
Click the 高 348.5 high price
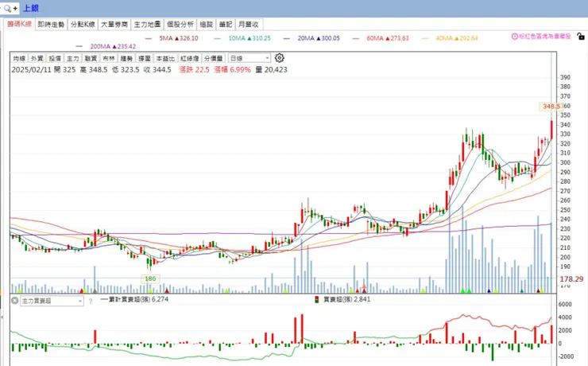point(94,70)
